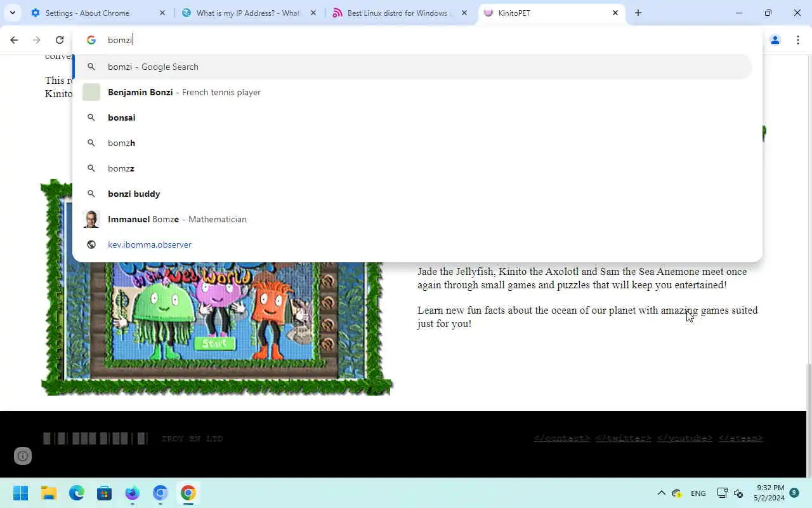Open Firefox from taskbar
Image resolution: width=812 pixels, height=508 pixels.
point(132,493)
